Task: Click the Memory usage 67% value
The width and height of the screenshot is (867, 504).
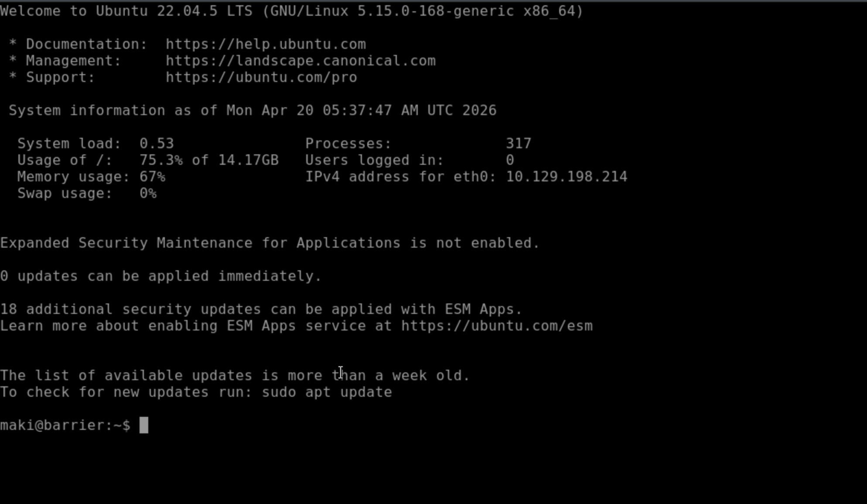Action: (x=152, y=177)
